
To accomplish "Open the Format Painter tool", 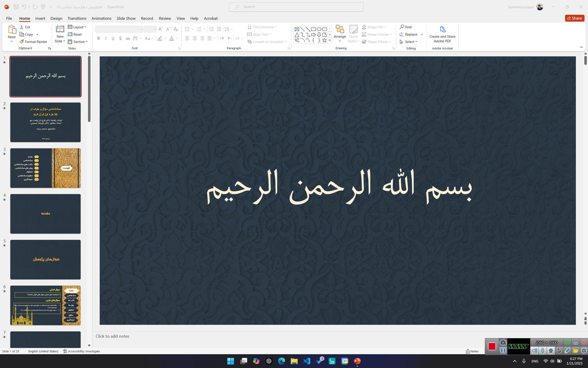I will pos(33,41).
